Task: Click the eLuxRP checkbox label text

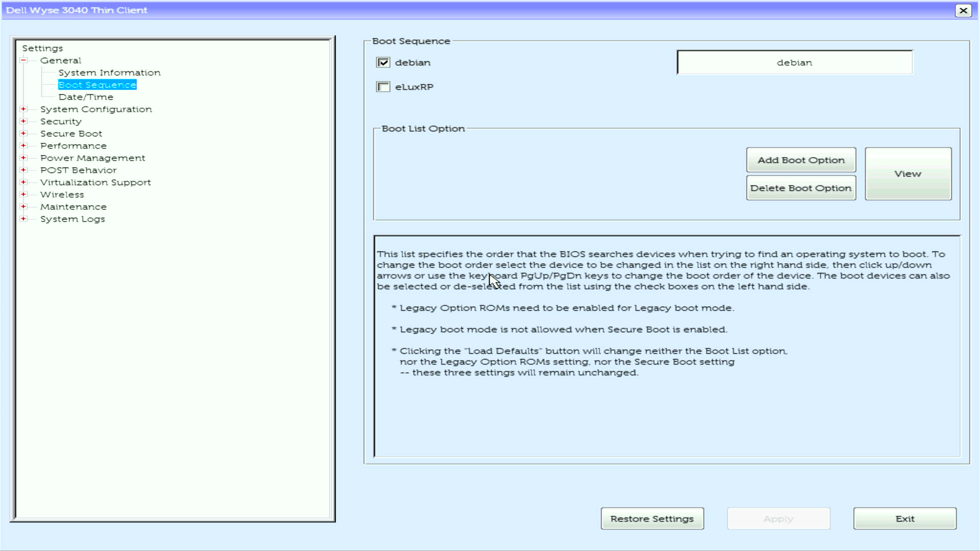Action: click(x=414, y=87)
